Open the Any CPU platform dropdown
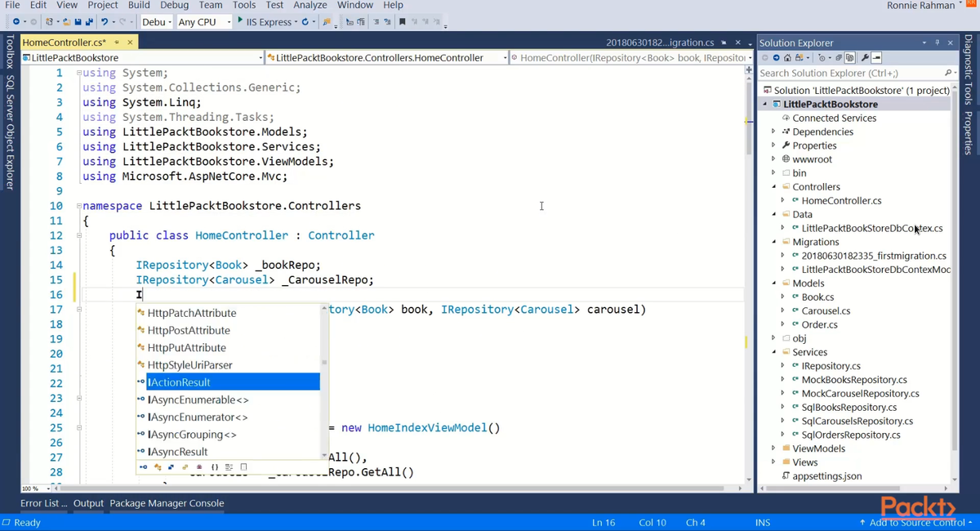Image resolution: width=980 pixels, height=531 pixels. 204,22
